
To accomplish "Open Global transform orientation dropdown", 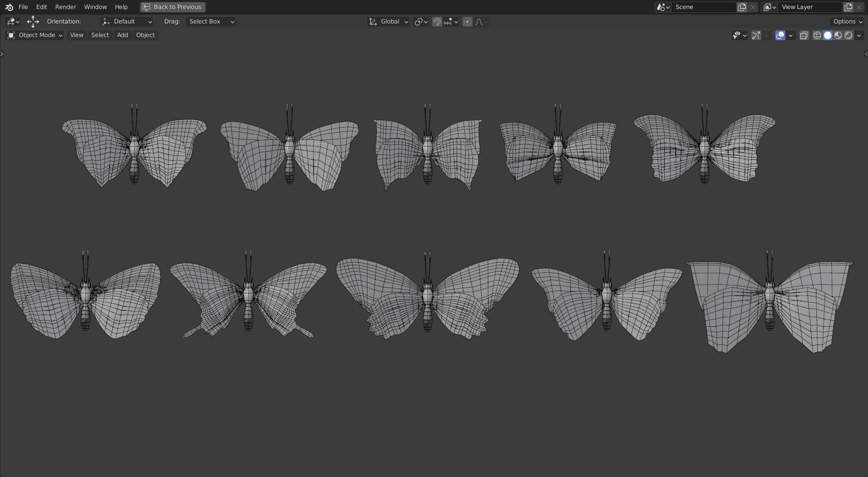I will coord(388,22).
